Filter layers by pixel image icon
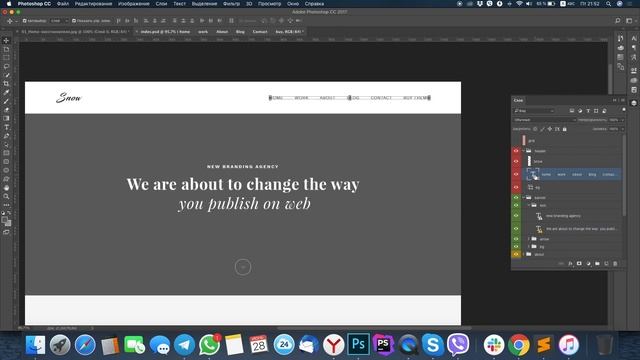This screenshot has width=640, height=360. (572, 111)
